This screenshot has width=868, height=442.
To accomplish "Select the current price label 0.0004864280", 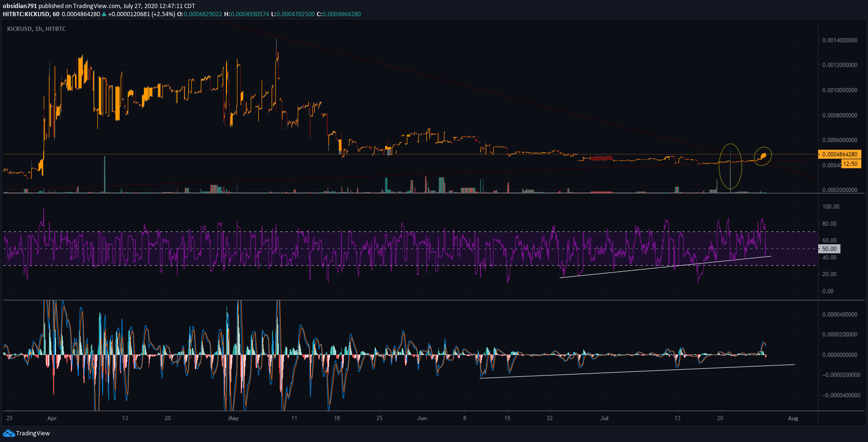I will (x=840, y=154).
